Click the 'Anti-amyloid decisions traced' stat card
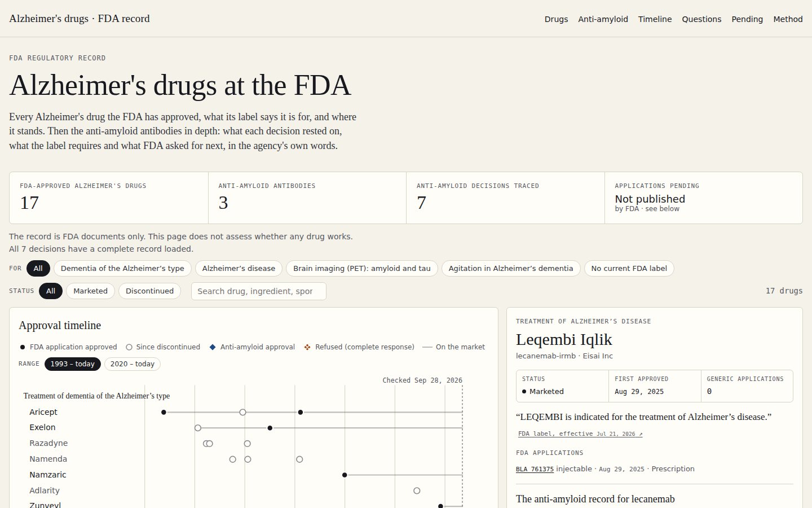 (505, 198)
